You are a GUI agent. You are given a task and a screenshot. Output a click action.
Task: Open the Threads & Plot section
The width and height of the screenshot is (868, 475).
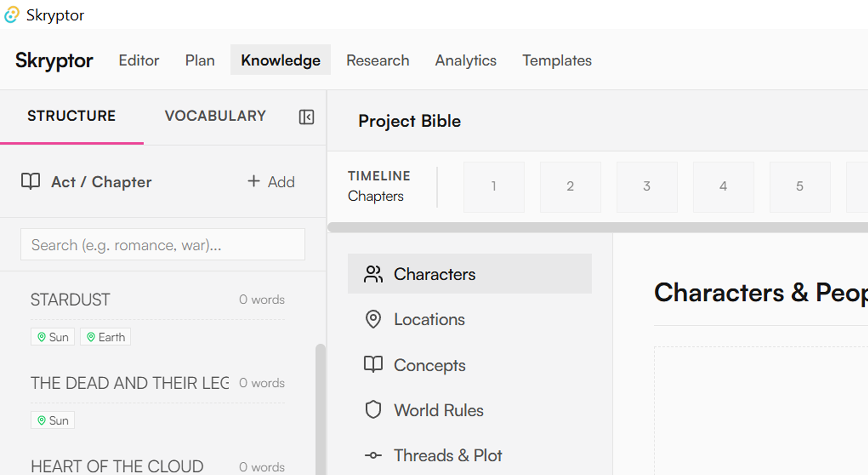(470, 455)
